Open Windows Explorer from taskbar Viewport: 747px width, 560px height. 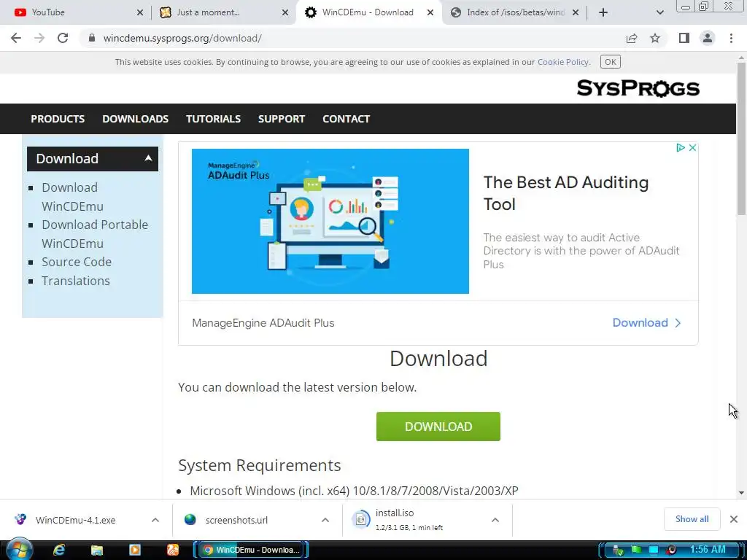point(97,550)
